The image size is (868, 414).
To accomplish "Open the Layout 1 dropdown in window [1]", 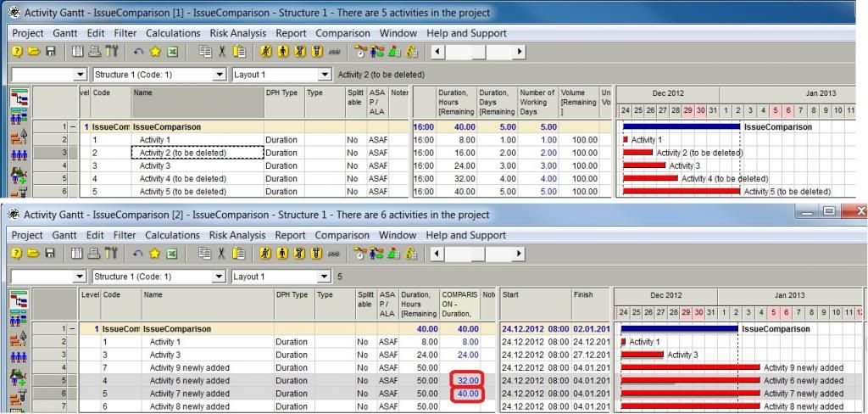I will 324,75.
